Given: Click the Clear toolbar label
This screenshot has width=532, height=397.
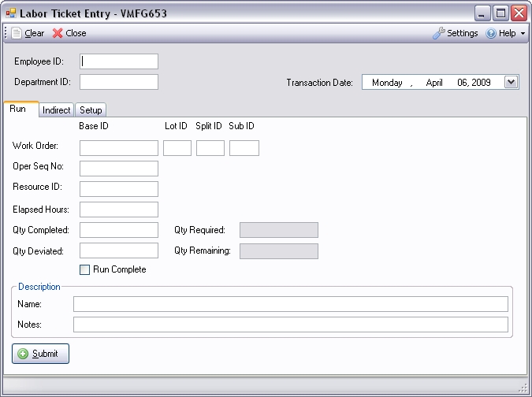Looking at the screenshot, I should 35,33.
